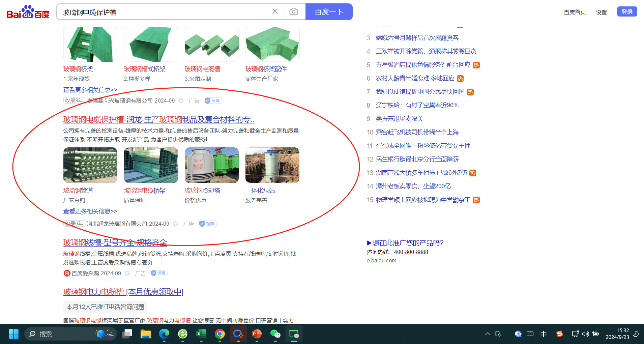Viewport: 644px width, 344px height.
Task: Open the 设置 settings menu
Action: pos(601,12)
